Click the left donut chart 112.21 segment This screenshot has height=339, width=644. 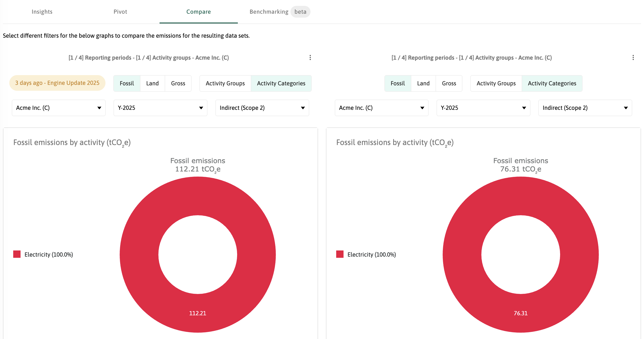click(197, 313)
